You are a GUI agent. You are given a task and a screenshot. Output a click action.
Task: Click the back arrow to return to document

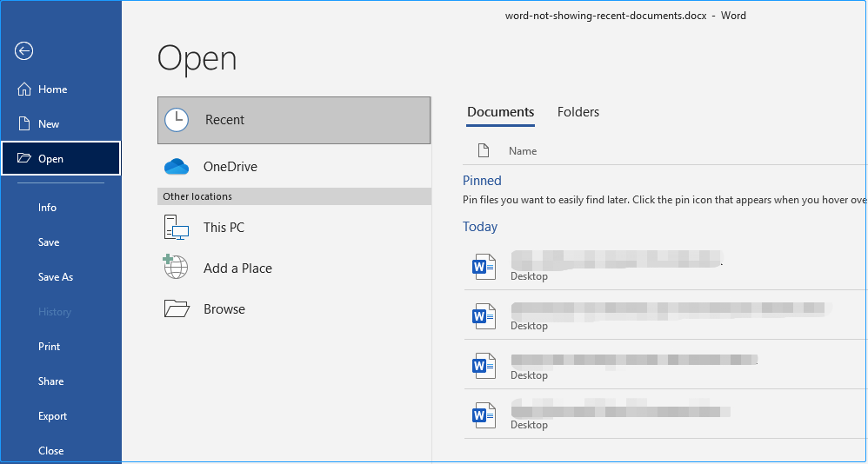click(24, 51)
